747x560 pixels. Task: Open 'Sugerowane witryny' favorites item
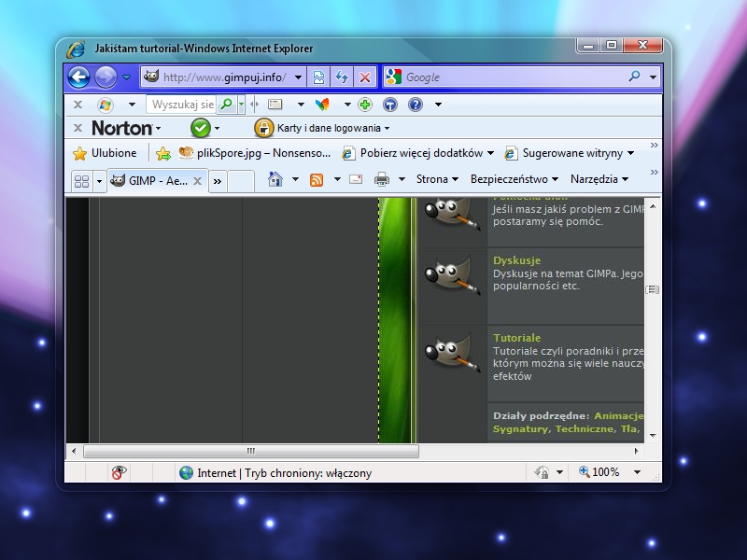click(570, 153)
